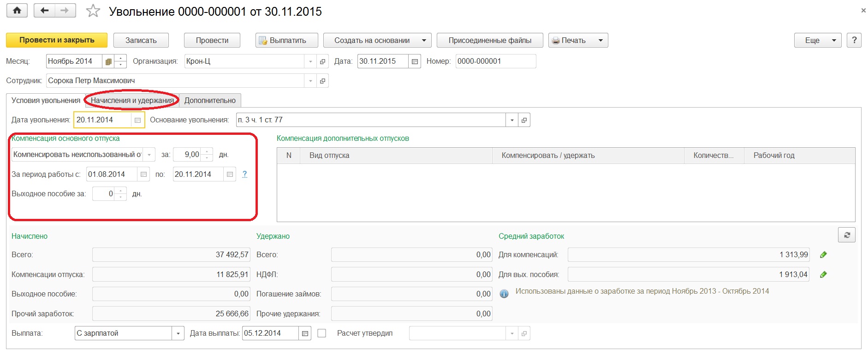Open the Дополнительно tab
The image size is (868, 350).
pyautogui.click(x=210, y=100)
